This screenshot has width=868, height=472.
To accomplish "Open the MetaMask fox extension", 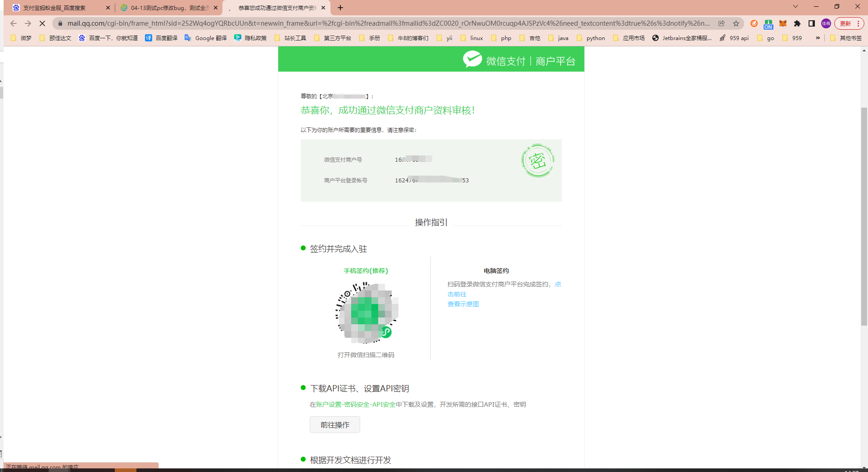I will point(783,23).
